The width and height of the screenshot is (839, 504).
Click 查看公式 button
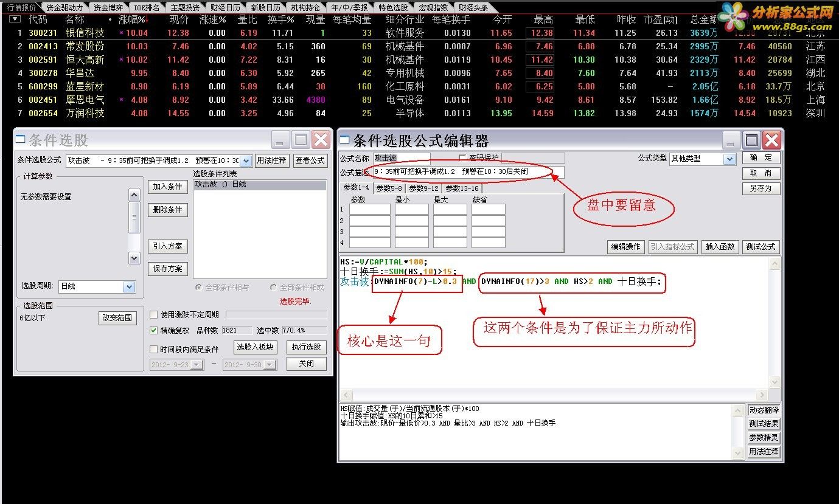pyautogui.click(x=310, y=161)
